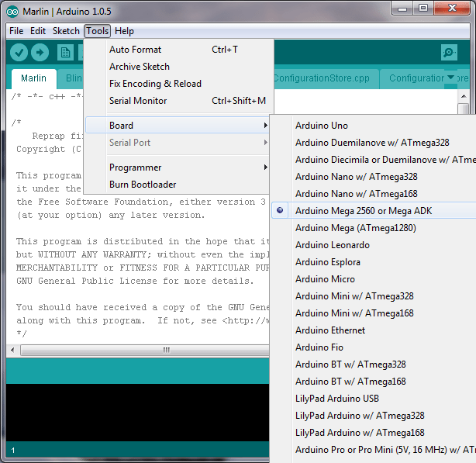Choose Archive Sketch menu entry
This screenshot has height=463, width=476.
tap(178, 67)
